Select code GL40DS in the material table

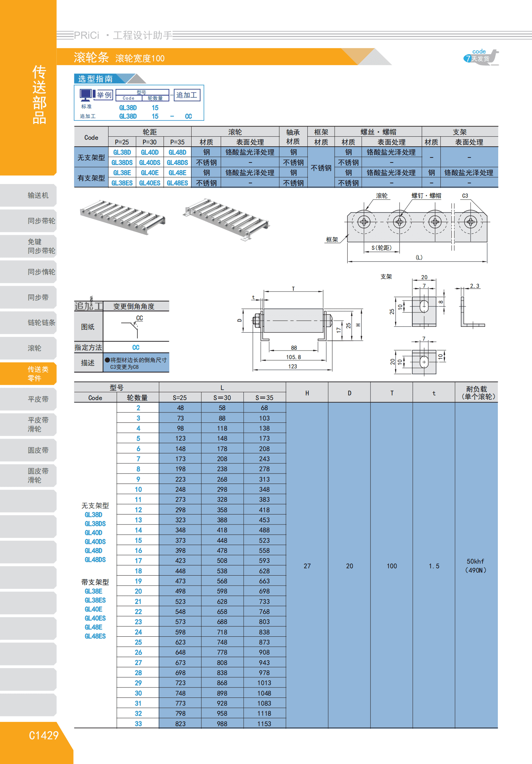click(150, 163)
